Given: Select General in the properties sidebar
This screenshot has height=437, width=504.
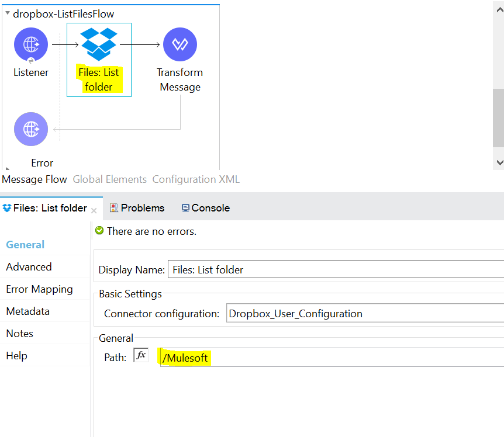Looking at the screenshot, I should coord(25,245).
